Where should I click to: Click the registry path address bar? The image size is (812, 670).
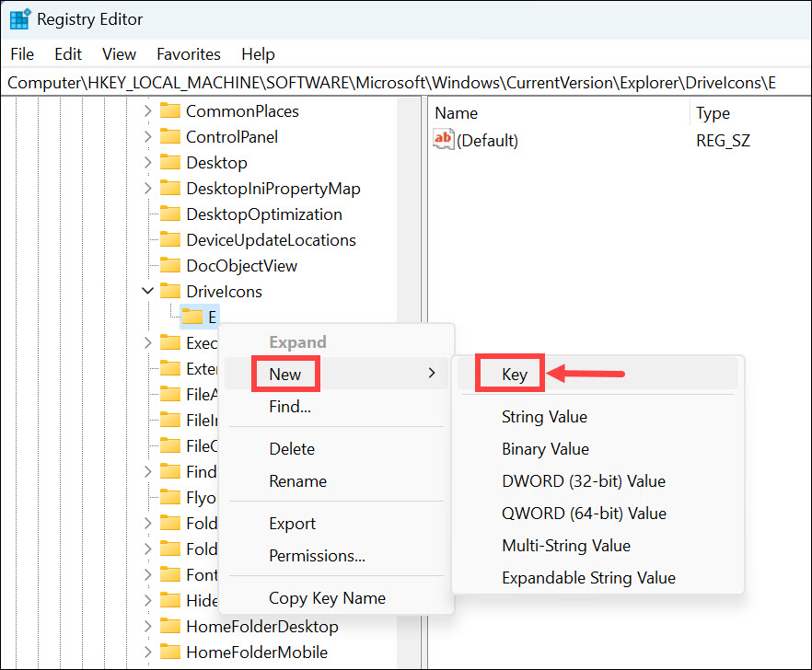406,83
